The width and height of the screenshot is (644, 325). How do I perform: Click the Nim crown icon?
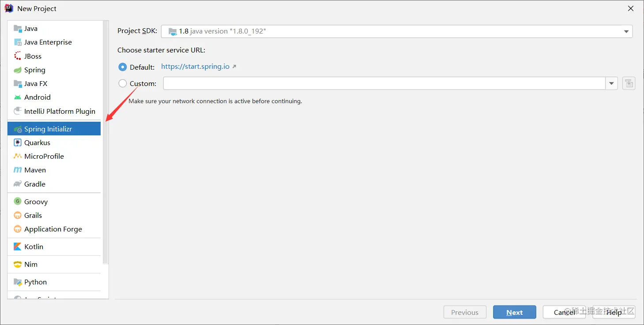point(18,264)
